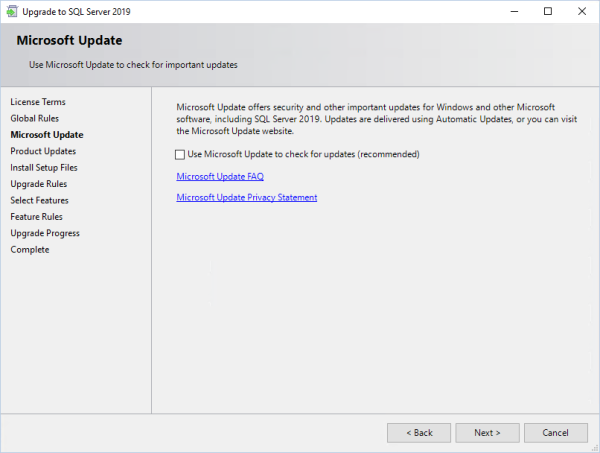Select License Terms step in sidebar
The width and height of the screenshot is (600, 453).
tap(38, 102)
